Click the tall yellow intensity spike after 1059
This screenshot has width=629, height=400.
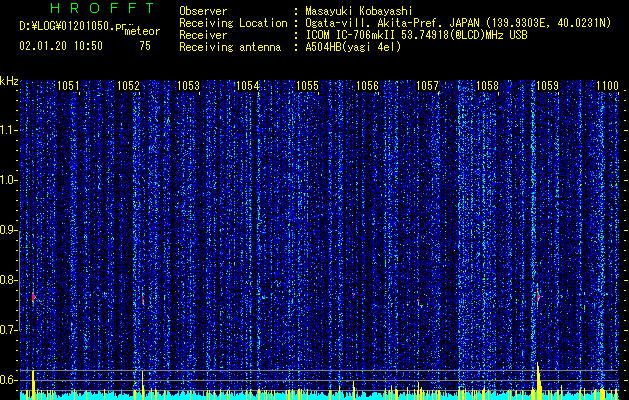[x=538, y=381]
